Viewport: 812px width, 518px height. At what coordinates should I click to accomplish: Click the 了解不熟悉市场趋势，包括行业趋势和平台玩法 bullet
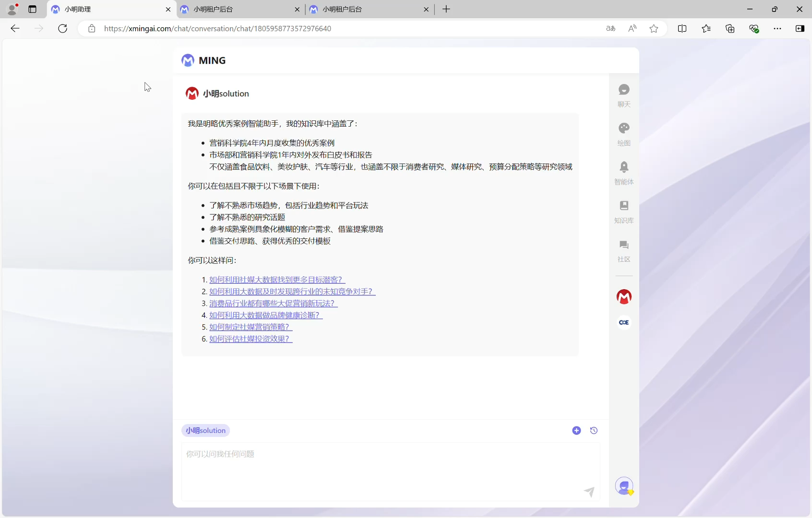point(288,205)
